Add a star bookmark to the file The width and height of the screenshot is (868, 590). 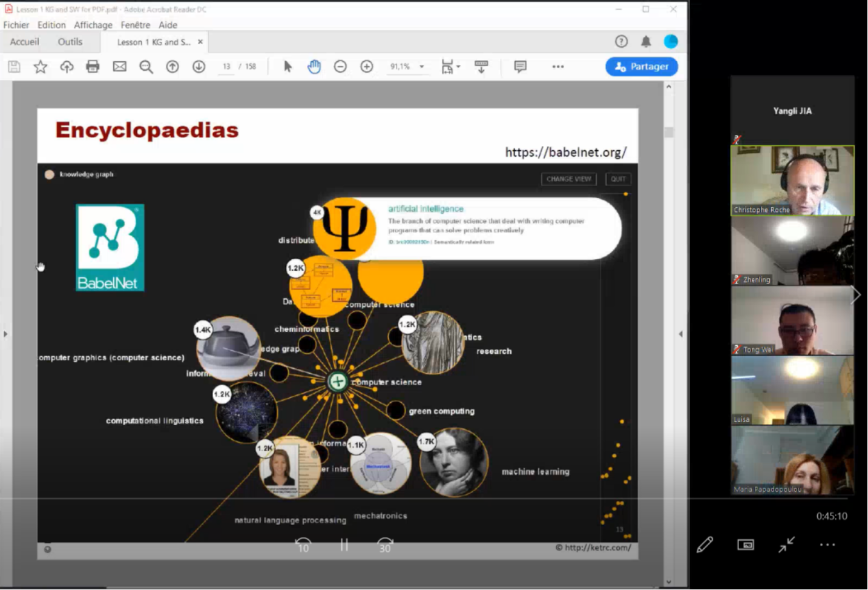pyautogui.click(x=41, y=67)
